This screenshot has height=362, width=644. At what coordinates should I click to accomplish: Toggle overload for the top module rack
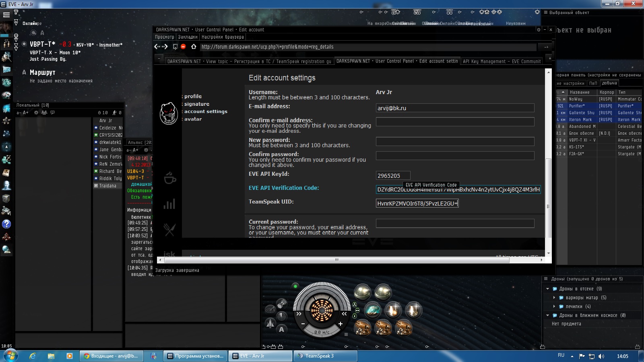[355, 304]
